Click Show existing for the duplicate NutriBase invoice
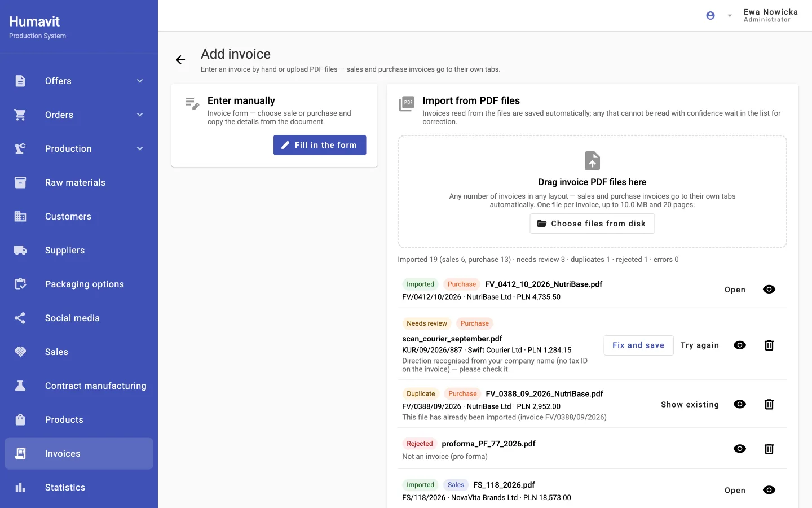 click(x=690, y=404)
